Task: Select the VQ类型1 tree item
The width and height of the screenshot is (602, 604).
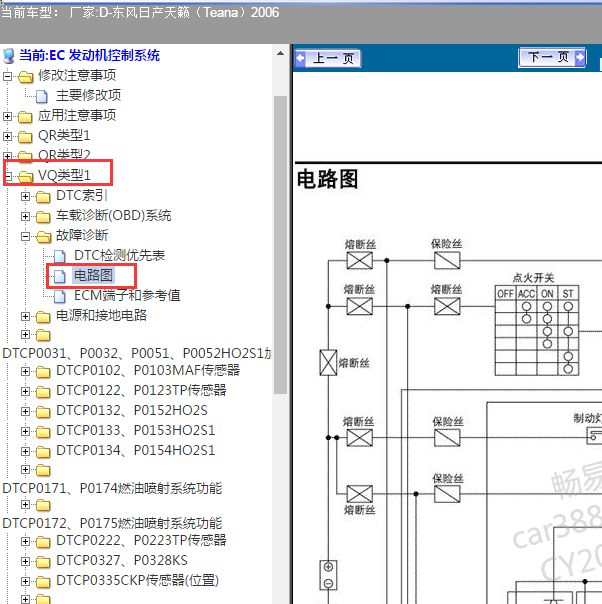Action: (x=64, y=175)
